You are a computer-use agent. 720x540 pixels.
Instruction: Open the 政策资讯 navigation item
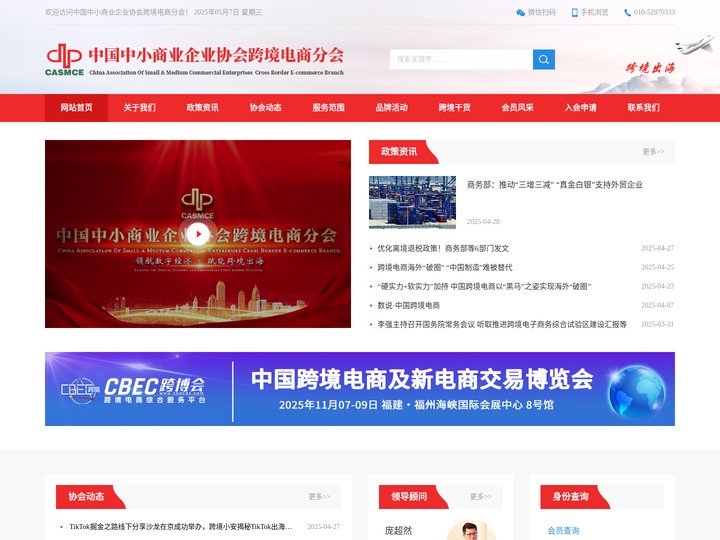[x=202, y=107]
